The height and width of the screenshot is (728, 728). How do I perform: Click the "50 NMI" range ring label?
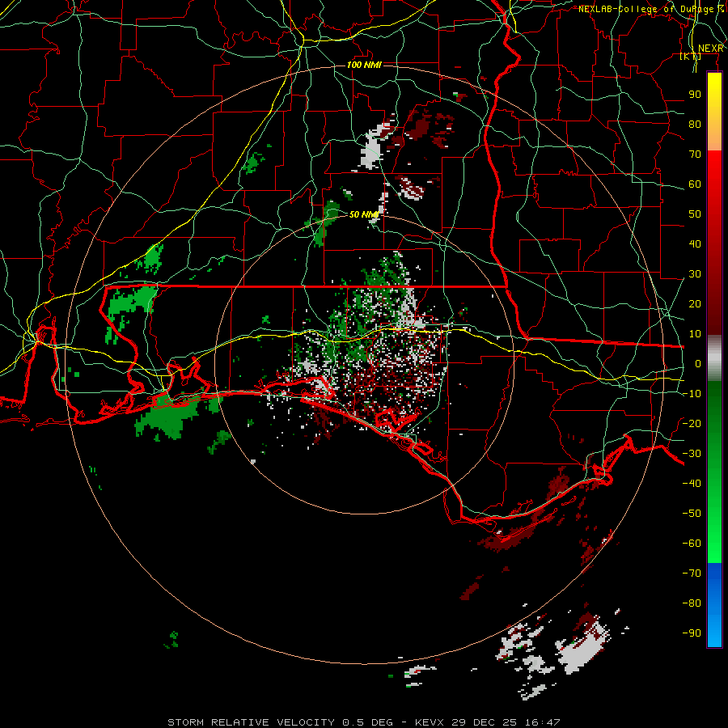tap(364, 214)
